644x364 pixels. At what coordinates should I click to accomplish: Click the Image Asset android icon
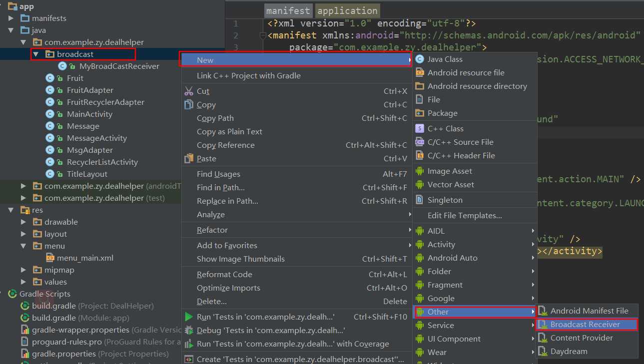420,171
